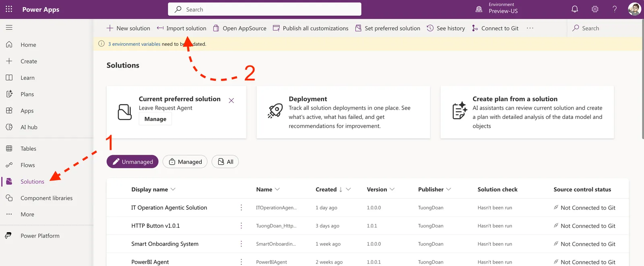Image resolution: width=644 pixels, height=266 pixels.
Task: Click the Set preferred solution icon
Action: [x=358, y=28]
